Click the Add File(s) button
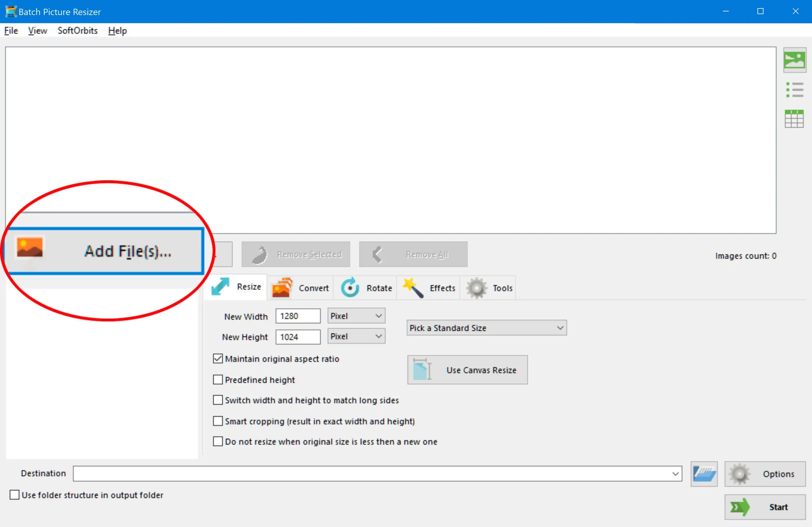 point(109,251)
